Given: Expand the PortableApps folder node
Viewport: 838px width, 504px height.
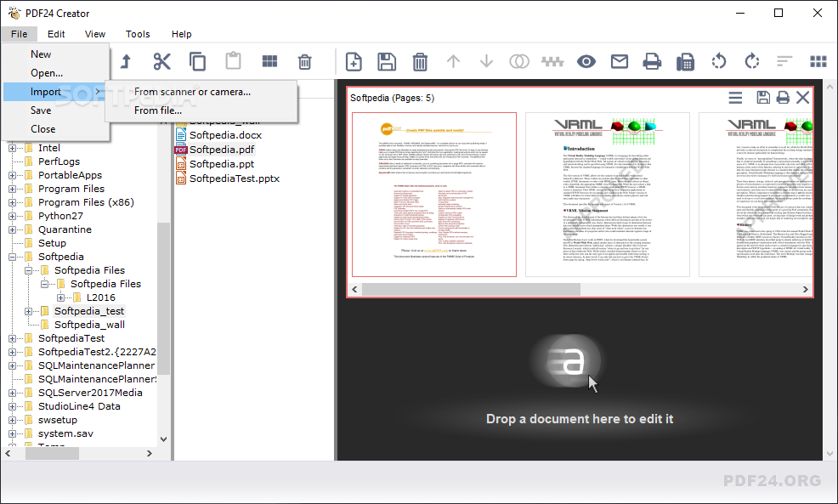Looking at the screenshot, I should point(12,175).
